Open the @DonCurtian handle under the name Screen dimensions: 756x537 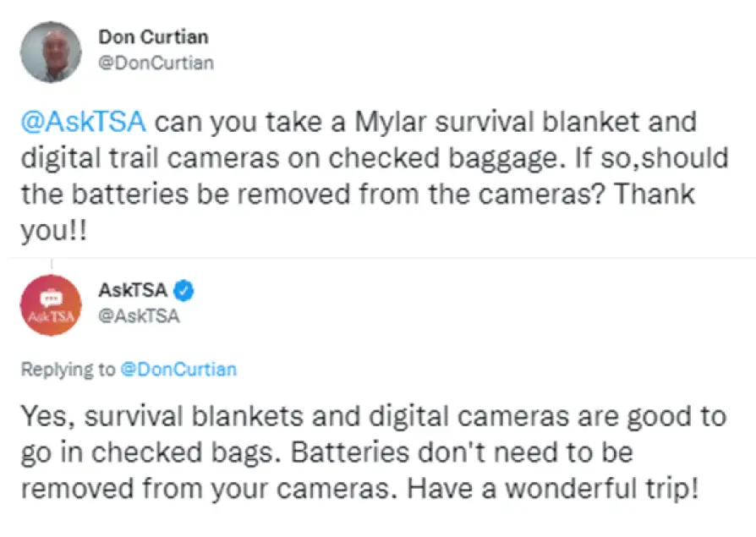coord(156,63)
